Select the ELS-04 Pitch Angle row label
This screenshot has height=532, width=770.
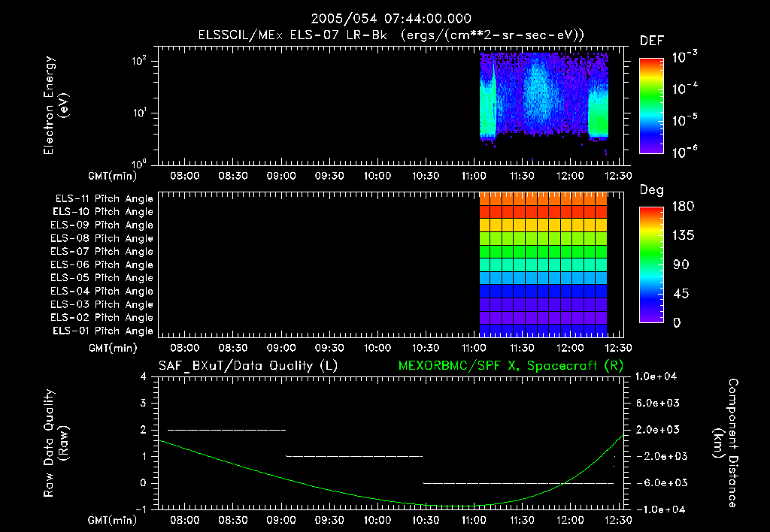point(102,291)
